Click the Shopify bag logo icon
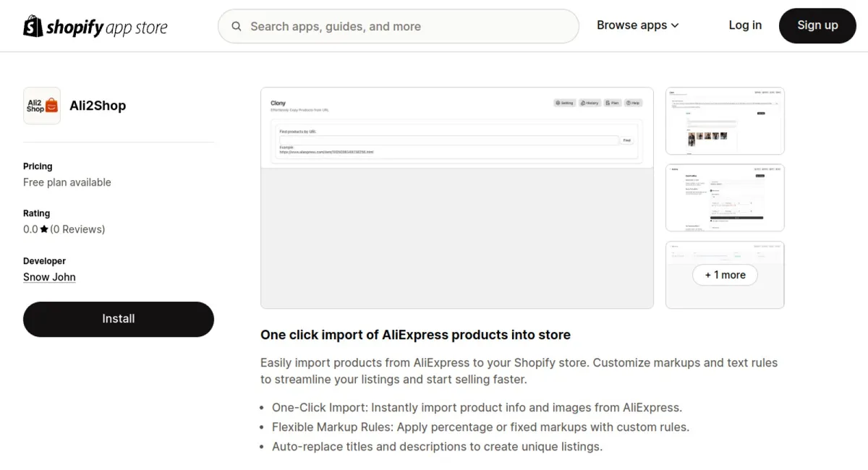The height and width of the screenshot is (470, 868). (33, 26)
